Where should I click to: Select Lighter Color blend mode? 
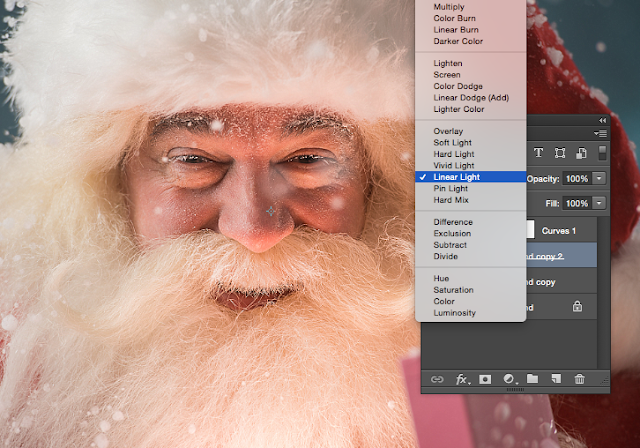click(459, 109)
